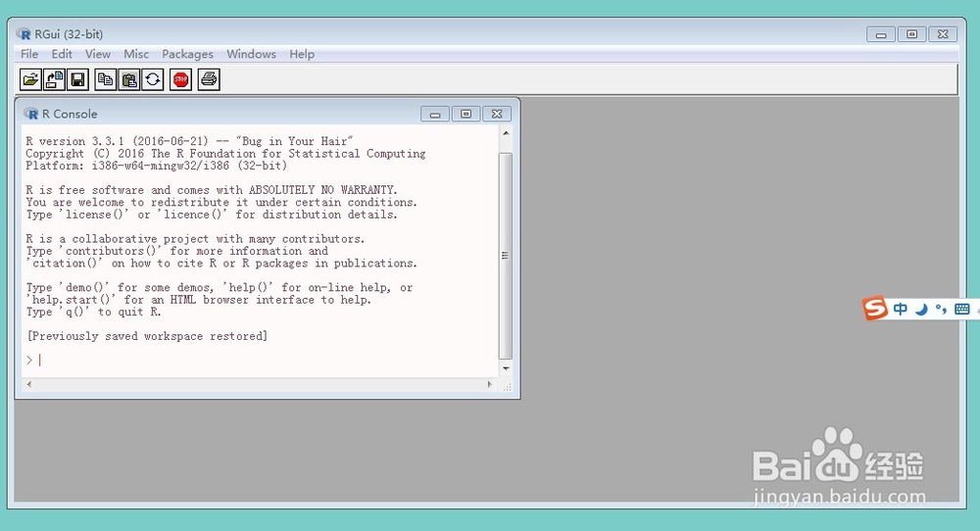
Task: Click the 'Previously saved workspace restored' text
Action: tap(147, 336)
